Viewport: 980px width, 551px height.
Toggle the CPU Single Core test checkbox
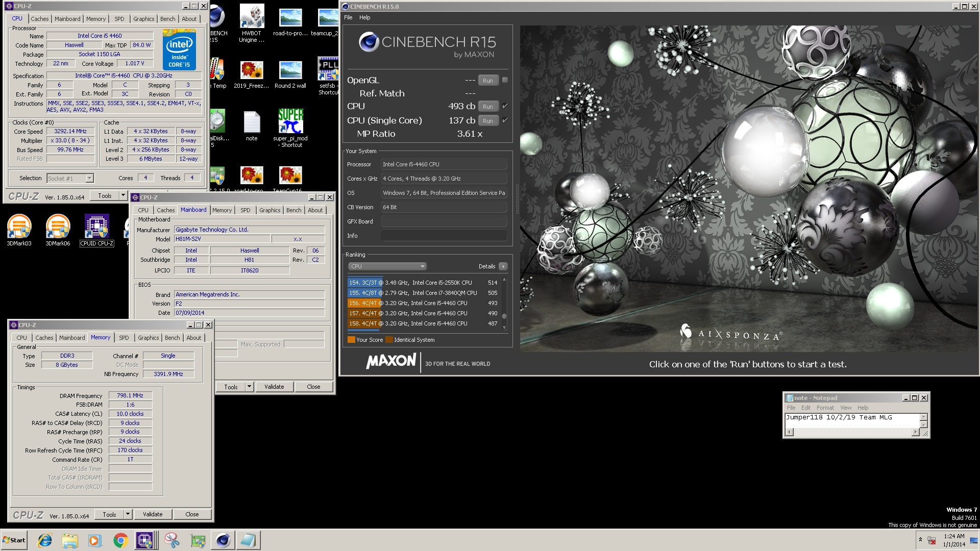(505, 120)
